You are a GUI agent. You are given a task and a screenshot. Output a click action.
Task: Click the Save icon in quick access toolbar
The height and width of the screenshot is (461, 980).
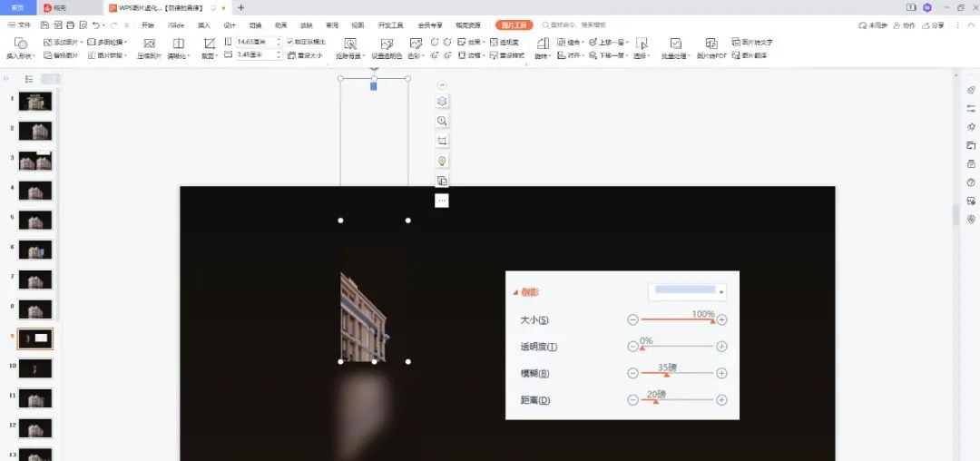[x=44, y=25]
